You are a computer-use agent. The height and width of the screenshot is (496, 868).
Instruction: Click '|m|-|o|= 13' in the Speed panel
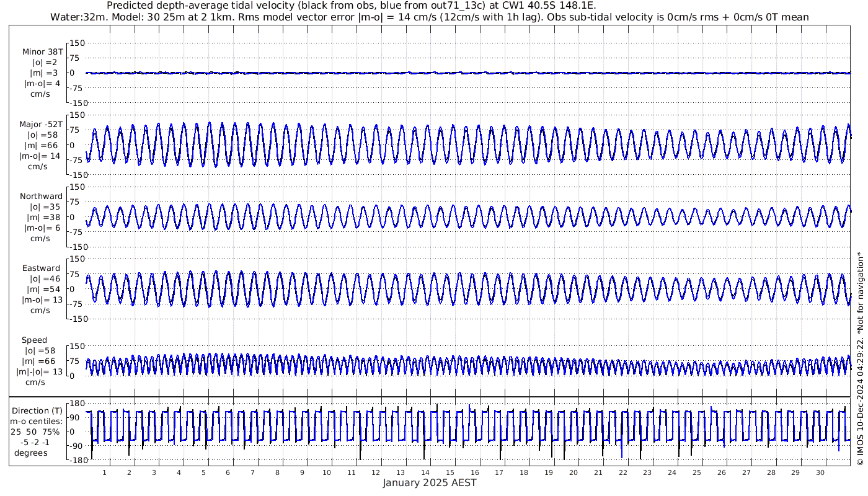click(x=40, y=372)
